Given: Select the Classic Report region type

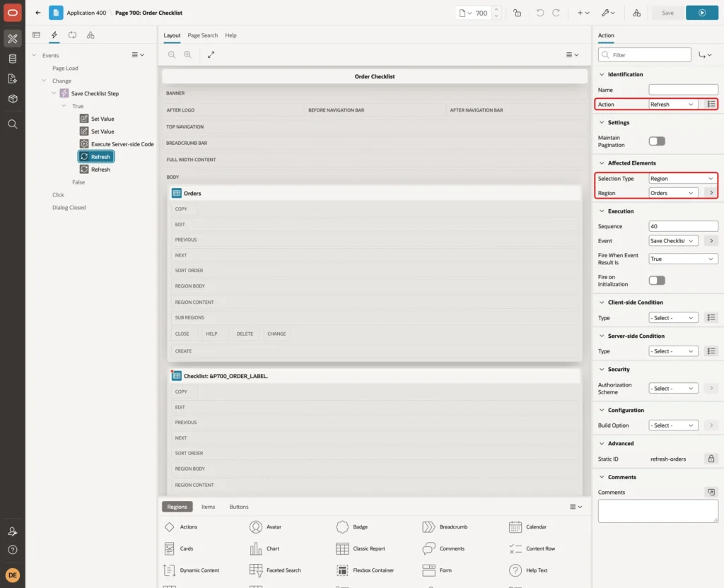Looking at the screenshot, I should coord(361,548).
